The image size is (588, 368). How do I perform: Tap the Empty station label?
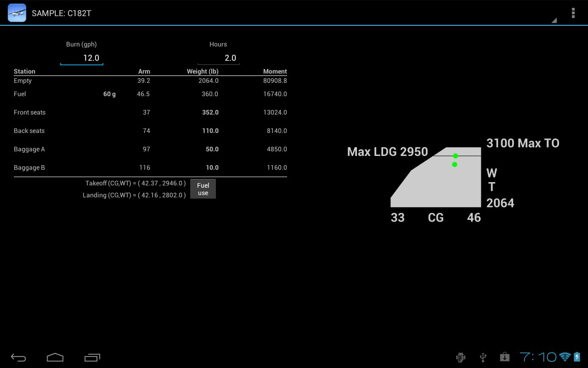23,81
